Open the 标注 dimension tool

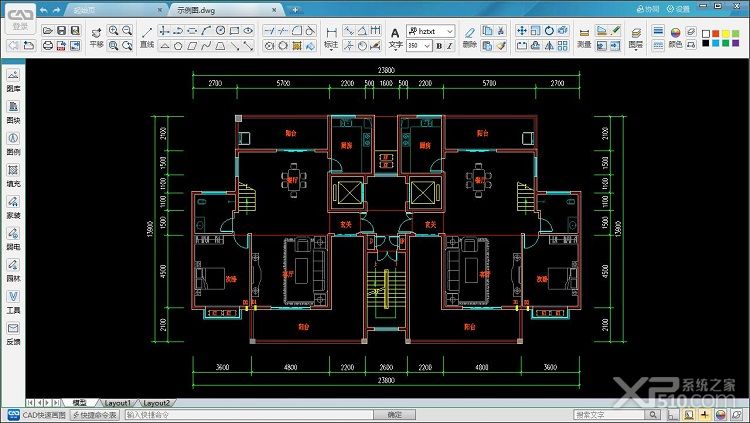[331, 38]
